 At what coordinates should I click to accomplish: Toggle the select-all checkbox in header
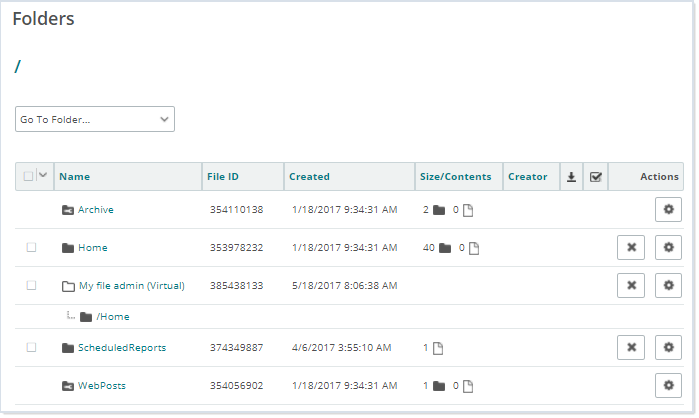28,177
